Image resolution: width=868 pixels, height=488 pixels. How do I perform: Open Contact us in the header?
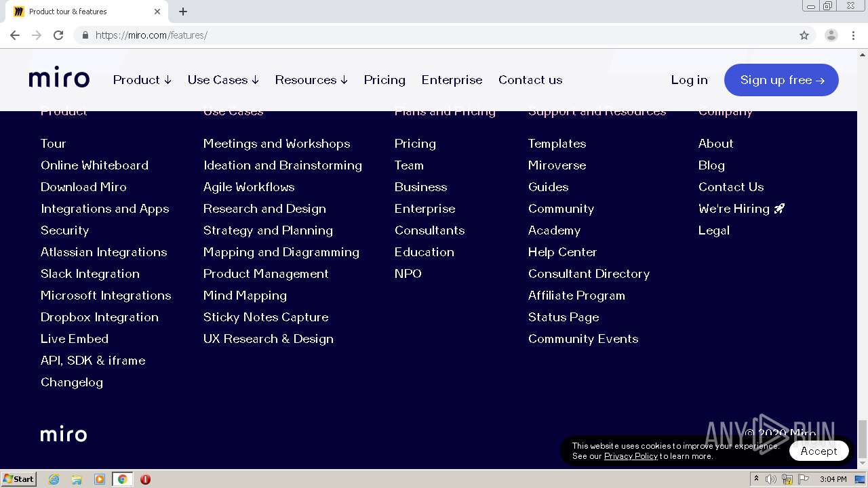[530, 80]
